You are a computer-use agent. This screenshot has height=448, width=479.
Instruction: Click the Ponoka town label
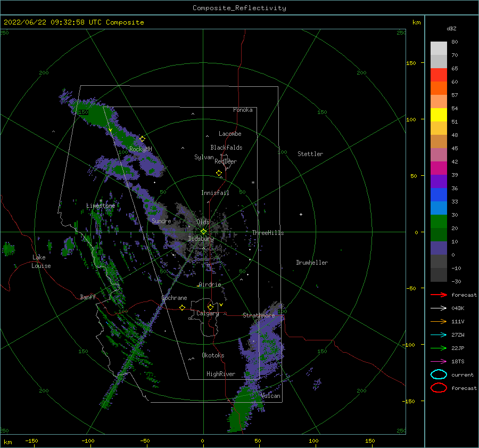pos(243,110)
